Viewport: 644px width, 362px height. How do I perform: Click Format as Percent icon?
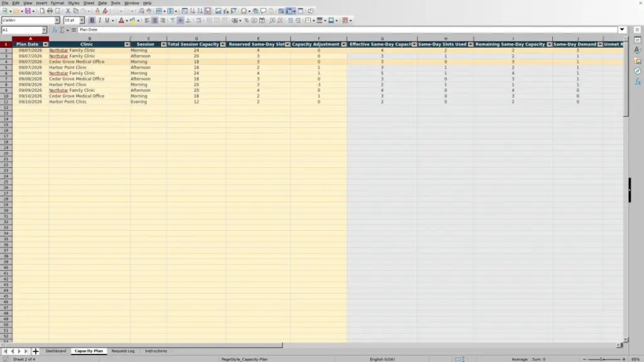click(247, 20)
